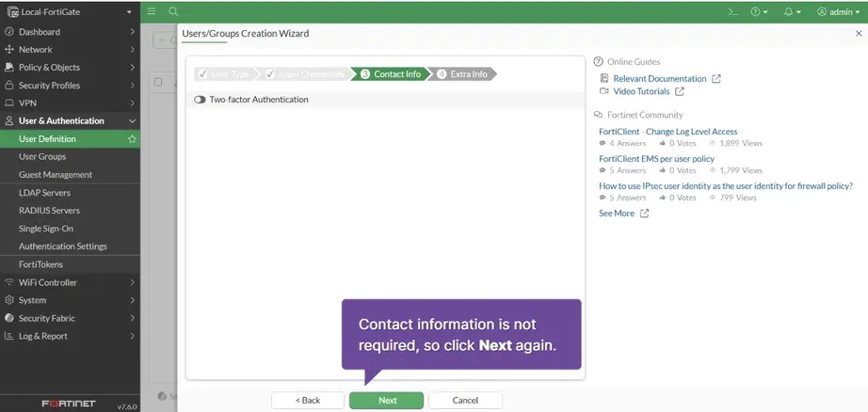The height and width of the screenshot is (412, 868).
Task: Enable the Two-factor Authentication toggle
Action: pyautogui.click(x=200, y=100)
